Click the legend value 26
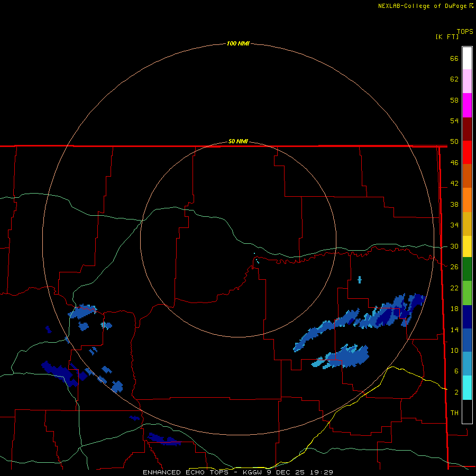This screenshot has height=476, width=476. (454, 267)
